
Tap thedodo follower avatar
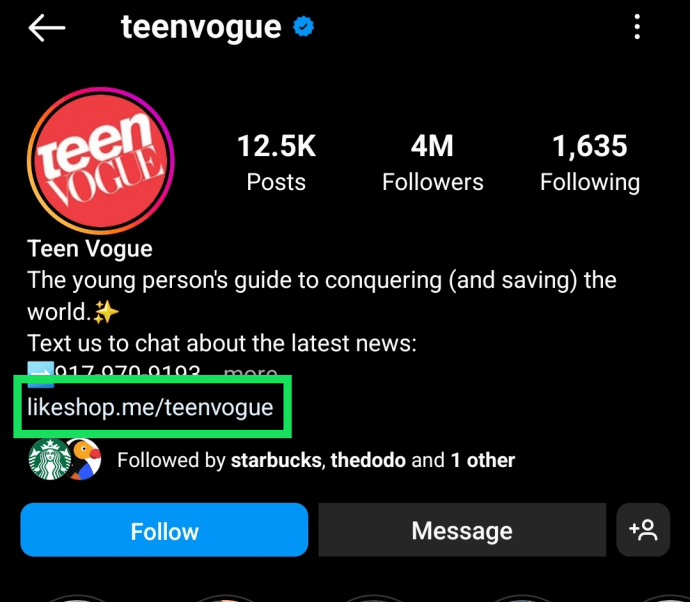tap(84, 459)
